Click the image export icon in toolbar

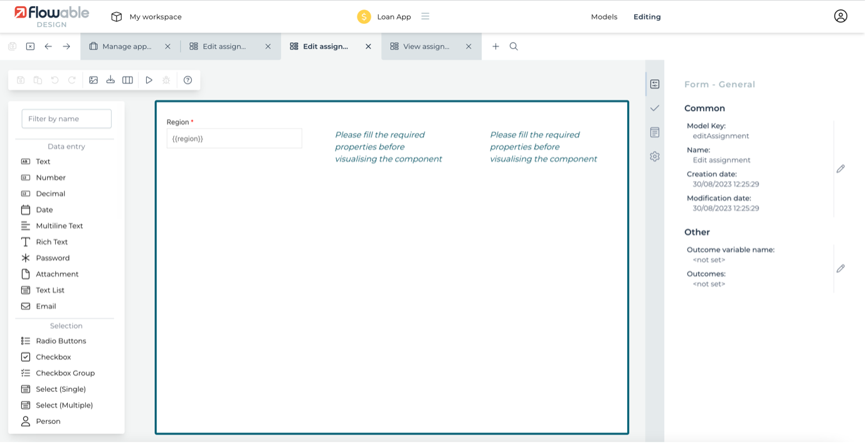coord(93,80)
